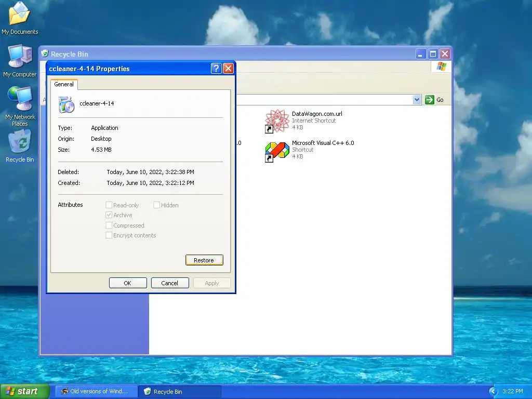Click the address bar field in Recycle Bin
532x399 pixels.
point(324,99)
